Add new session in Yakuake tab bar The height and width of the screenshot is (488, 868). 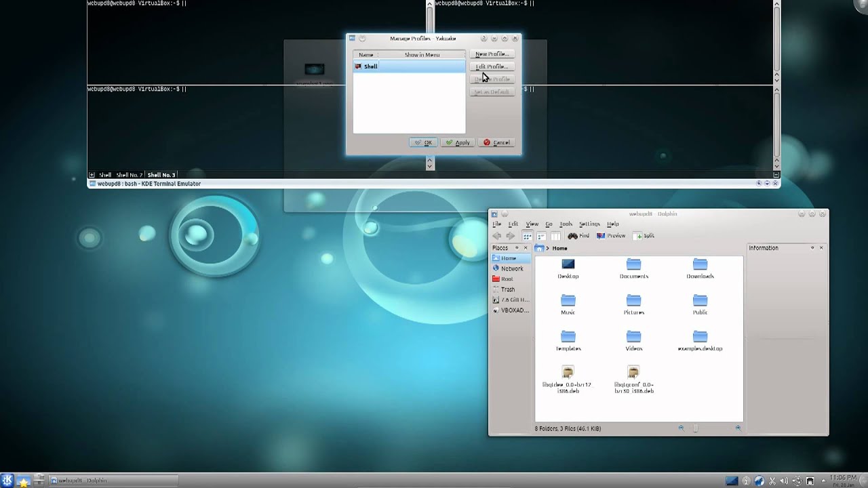click(x=92, y=175)
